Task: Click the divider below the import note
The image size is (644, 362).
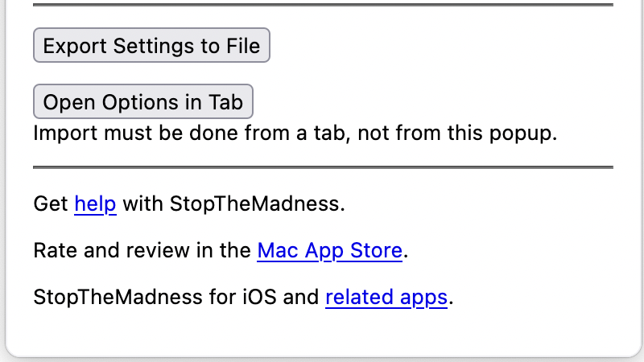Action: [322, 167]
